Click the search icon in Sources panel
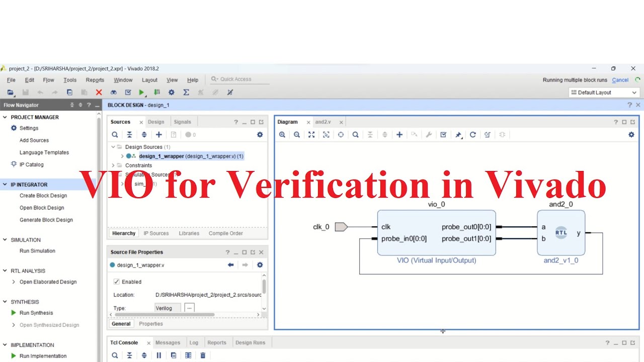The image size is (644, 362). pos(115,135)
